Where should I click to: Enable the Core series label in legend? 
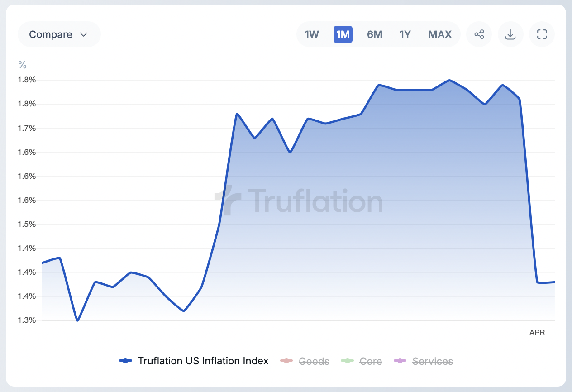click(371, 361)
